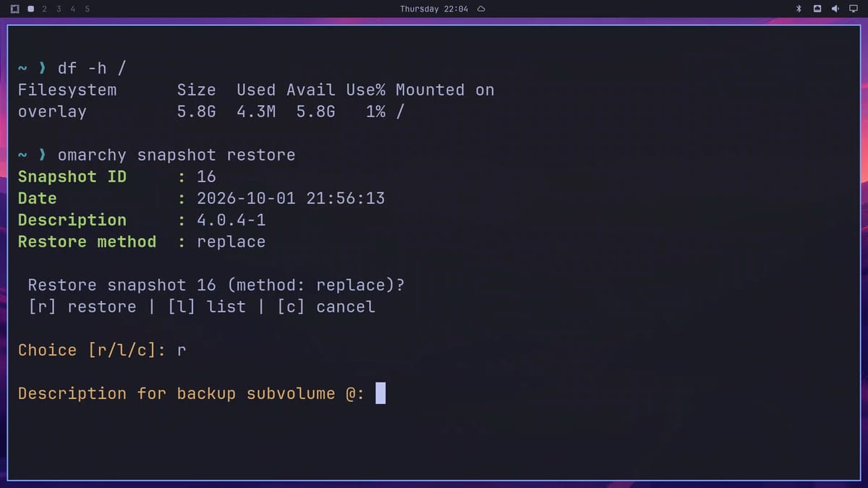868x488 pixels.
Task: Switch to workspace 4
Action: point(73,9)
